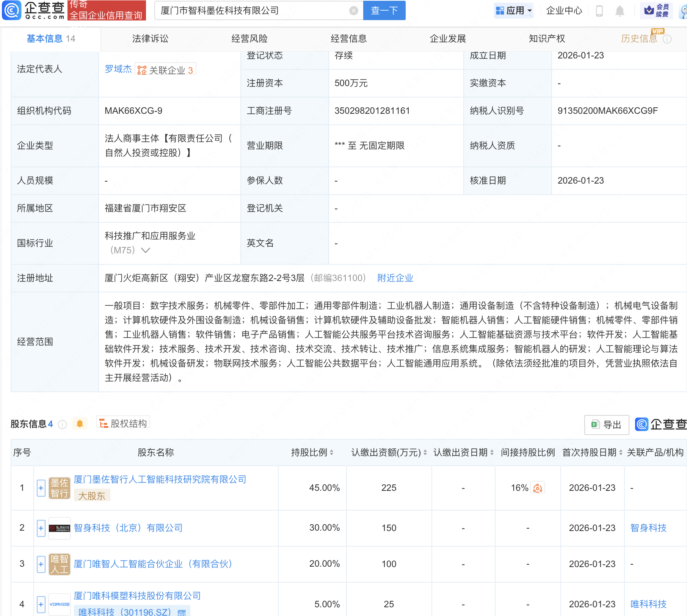Image resolution: width=687 pixels, height=616 pixels.
Task: Click the 企查查 logo at top left
Action: pos(32,10)
